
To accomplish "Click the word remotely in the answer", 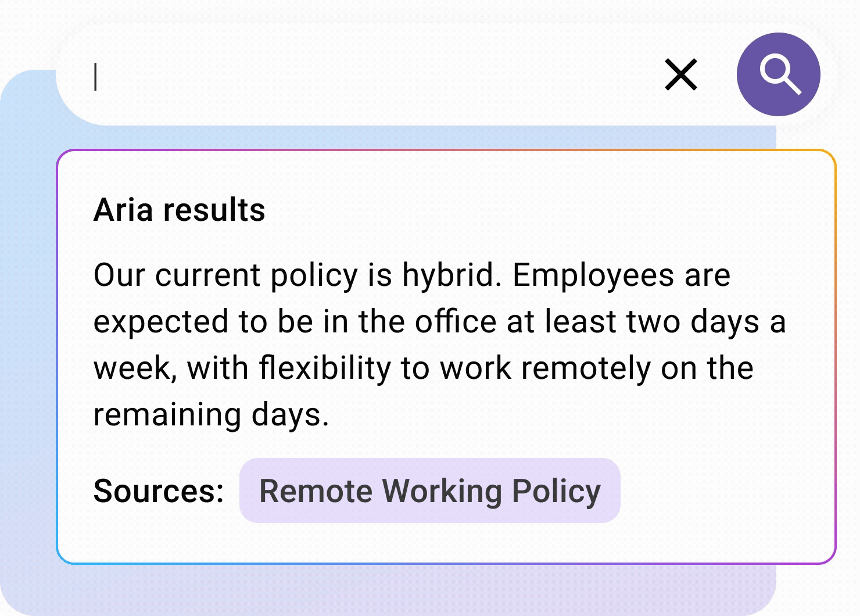I will (585, 368).
